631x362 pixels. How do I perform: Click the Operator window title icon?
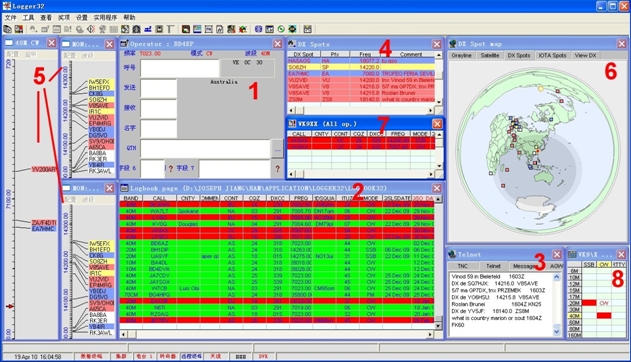pos(124,43)
